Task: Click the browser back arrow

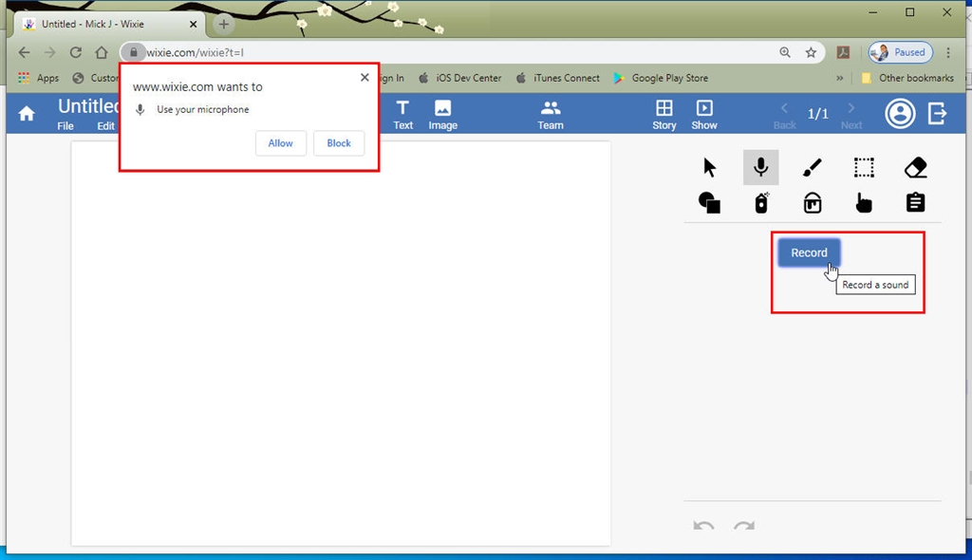Action: pos(24,53)
